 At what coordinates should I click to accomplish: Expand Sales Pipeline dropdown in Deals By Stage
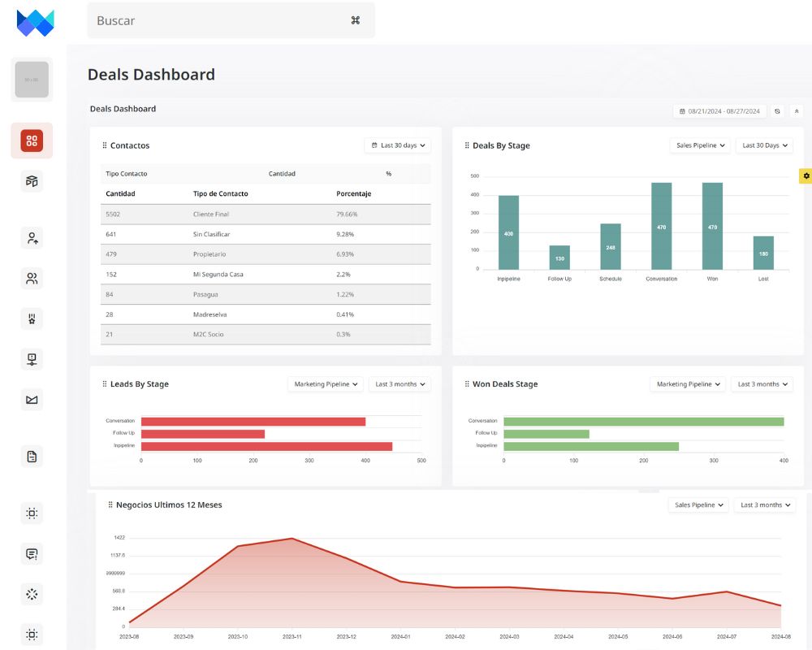[x=700, y=145]
